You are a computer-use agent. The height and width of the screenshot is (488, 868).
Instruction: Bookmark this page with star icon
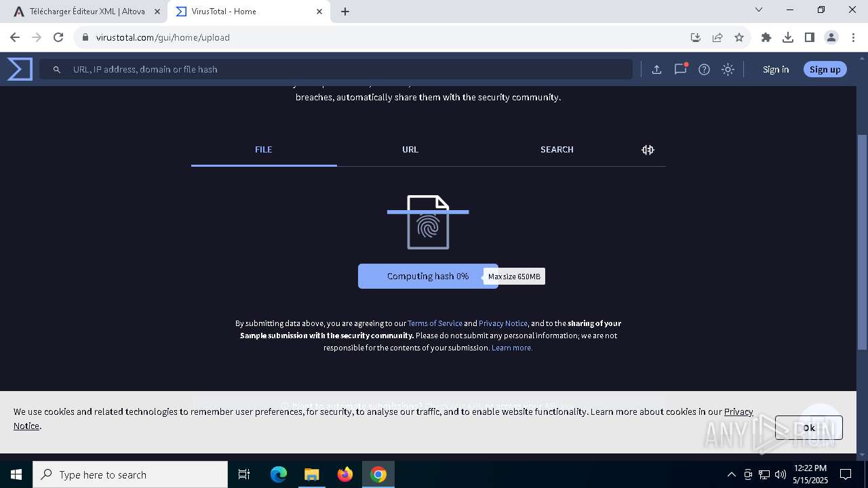click(x=739, y=37)
